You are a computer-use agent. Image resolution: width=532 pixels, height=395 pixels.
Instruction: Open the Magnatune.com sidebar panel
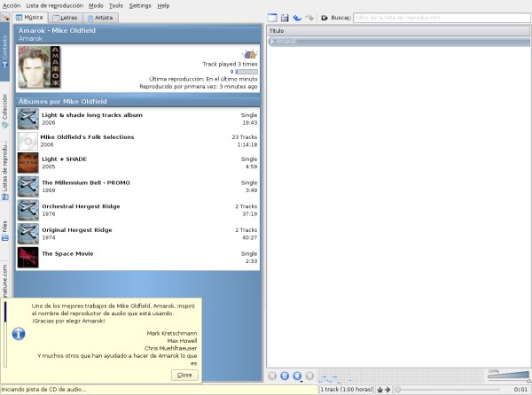[4, 280]
